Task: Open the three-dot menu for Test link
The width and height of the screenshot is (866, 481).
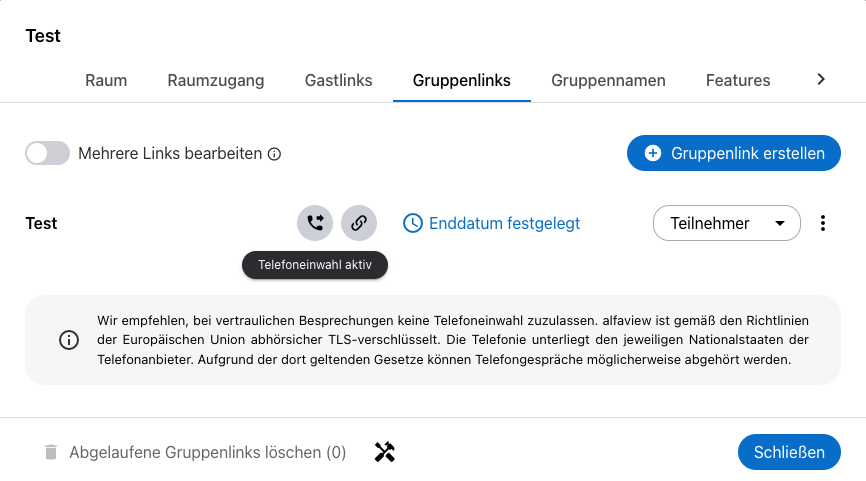Action: pyautogui.click(x=823, y=223)
